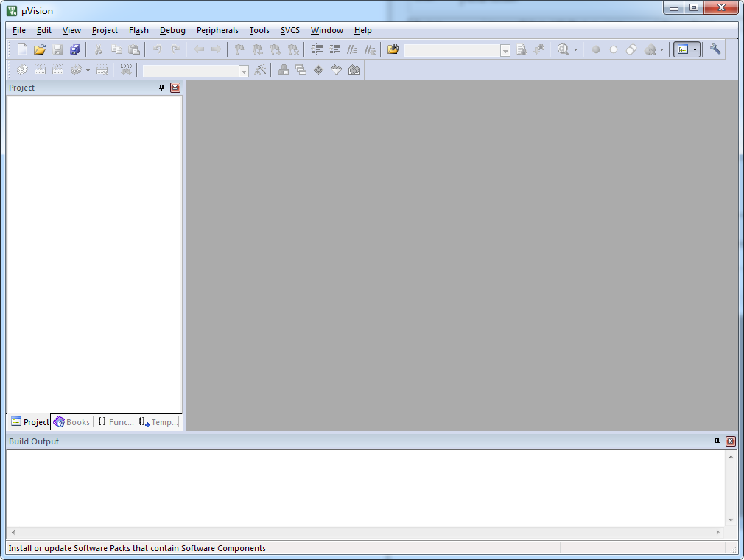Switch to the Functions tab
The width and height of the screenshot is (744, 560).
(x=116, y=422)
